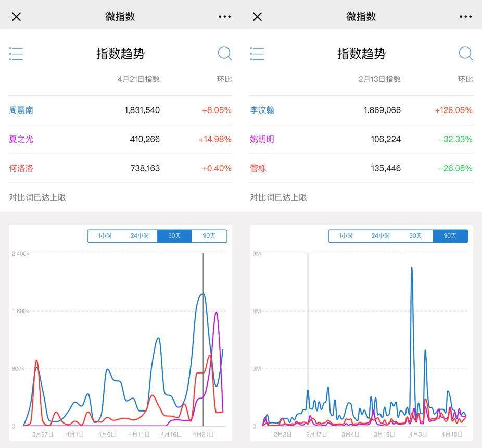
Task: Click the 2月17日 label on right chart axis
Action: pyautogui.click(x=316, y=434)
